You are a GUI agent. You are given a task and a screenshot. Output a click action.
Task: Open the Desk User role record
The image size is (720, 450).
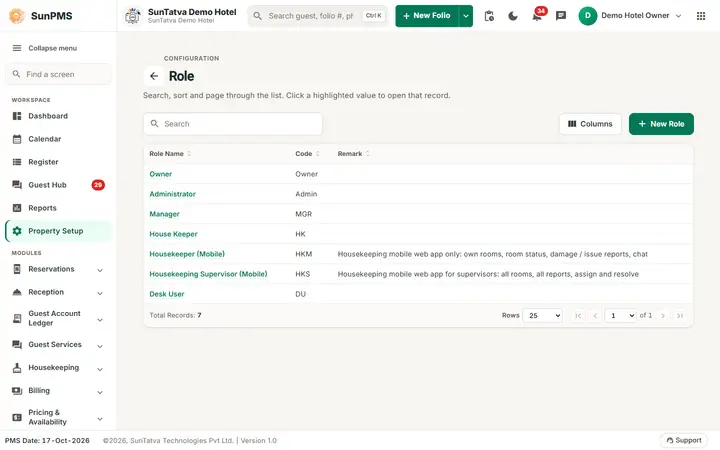tap(167, 294)
